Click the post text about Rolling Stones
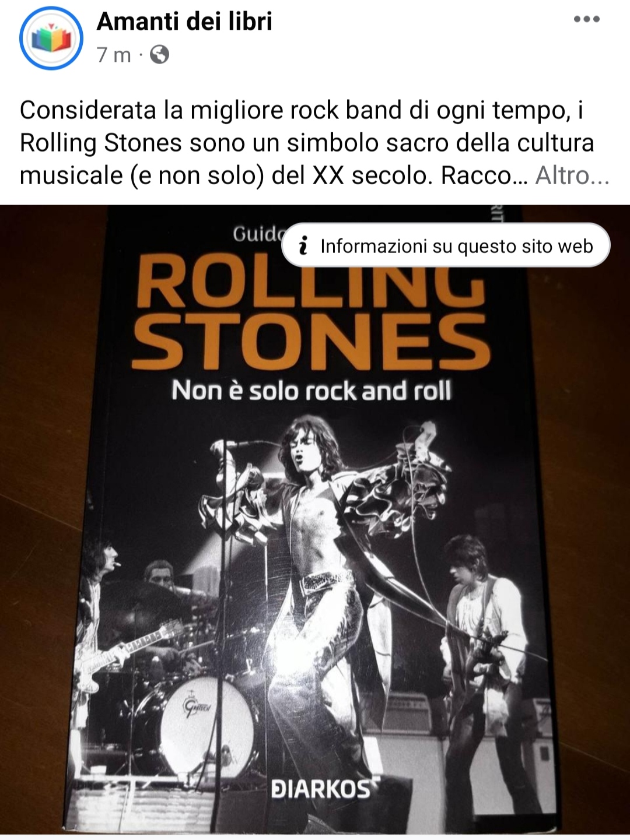630x840 pixels. tap(307, 143)
